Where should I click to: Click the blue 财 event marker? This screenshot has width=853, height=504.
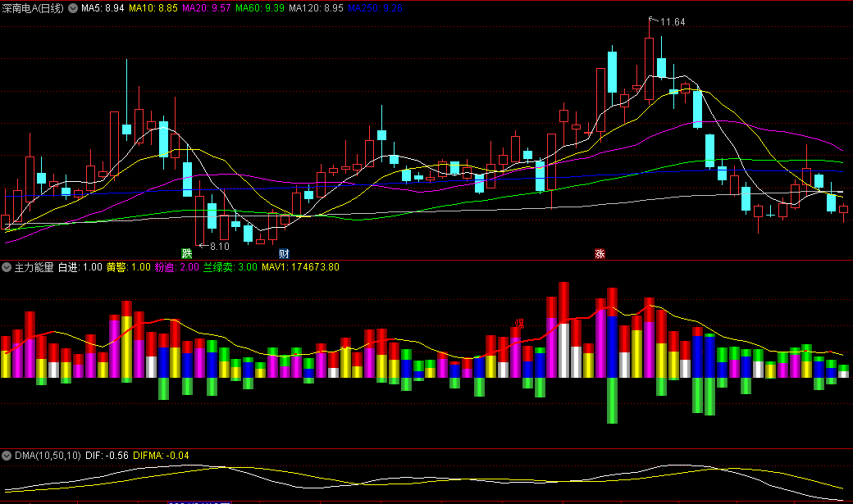click(284, 253)
